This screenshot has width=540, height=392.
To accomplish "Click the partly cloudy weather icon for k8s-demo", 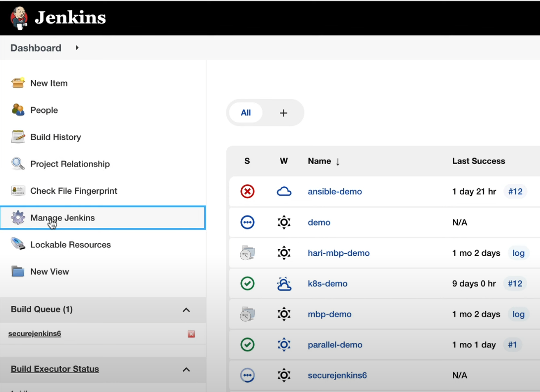I will pyautogui.click(x=284, y=283).
